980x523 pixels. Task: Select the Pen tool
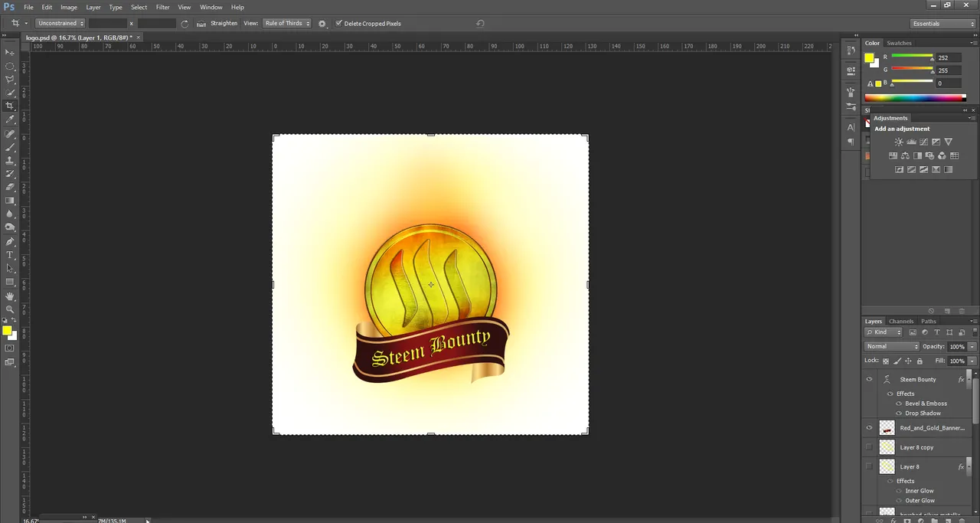[x=10, y=241]
